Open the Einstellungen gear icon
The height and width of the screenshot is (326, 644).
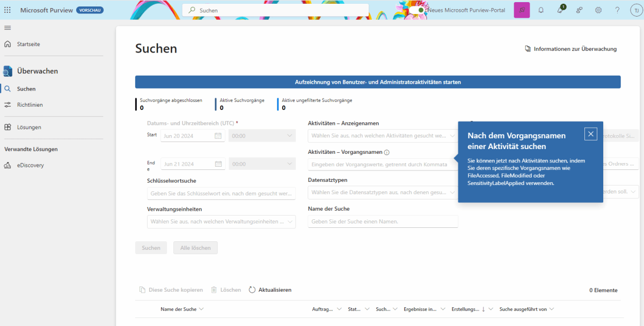[598, 10]
